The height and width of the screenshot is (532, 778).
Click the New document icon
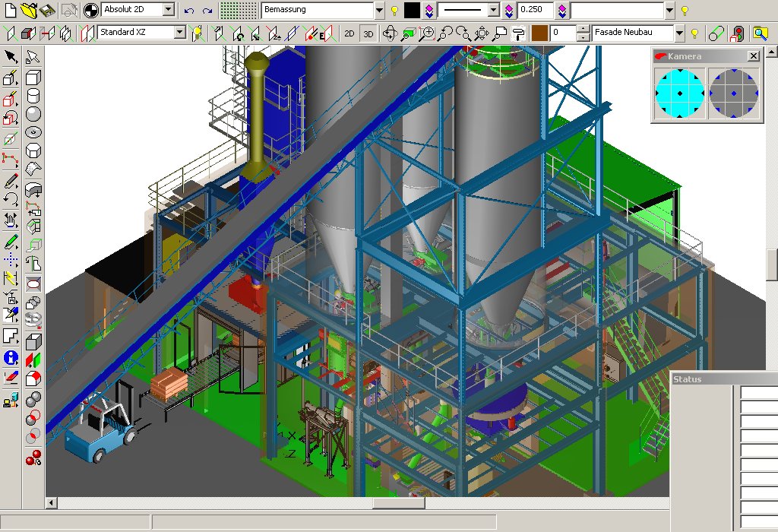point(10,10)
